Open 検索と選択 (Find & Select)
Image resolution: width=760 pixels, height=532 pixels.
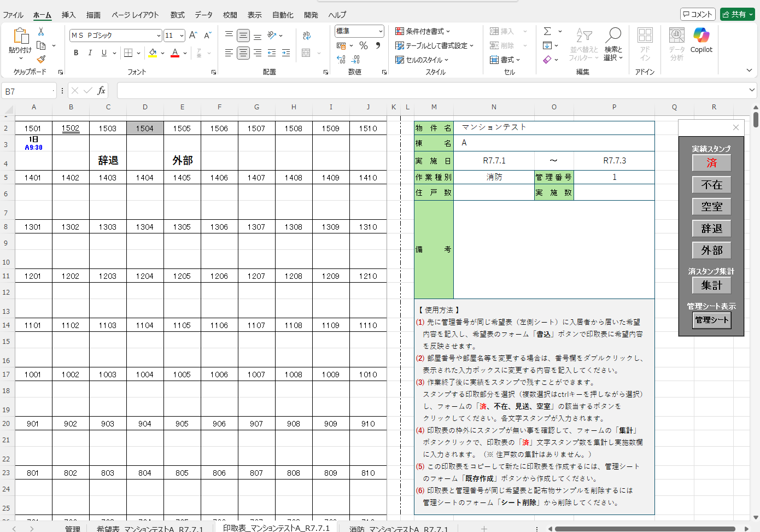[612, 44]
